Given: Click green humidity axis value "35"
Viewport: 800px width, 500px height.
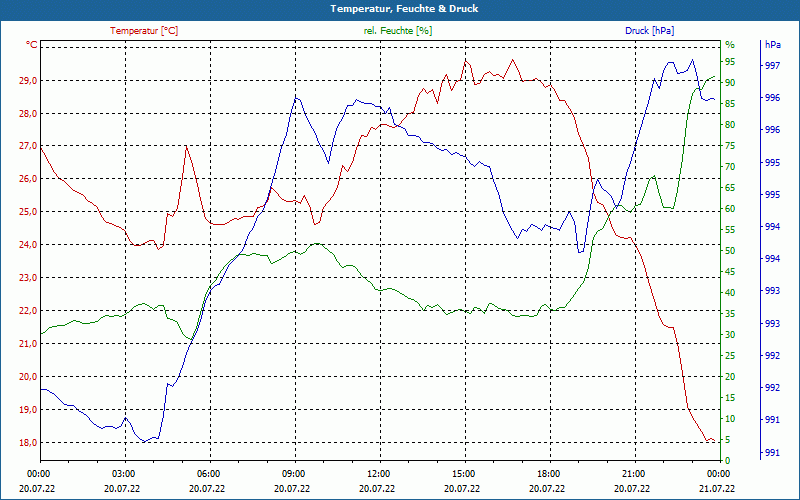Looking at the screenshot, I should tap(730, 314).
